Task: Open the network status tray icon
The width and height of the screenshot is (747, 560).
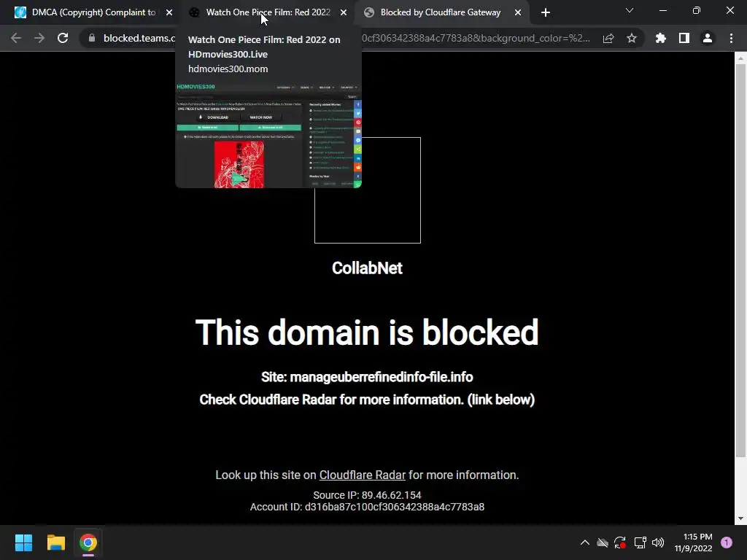Action: [x=640, y=542]
